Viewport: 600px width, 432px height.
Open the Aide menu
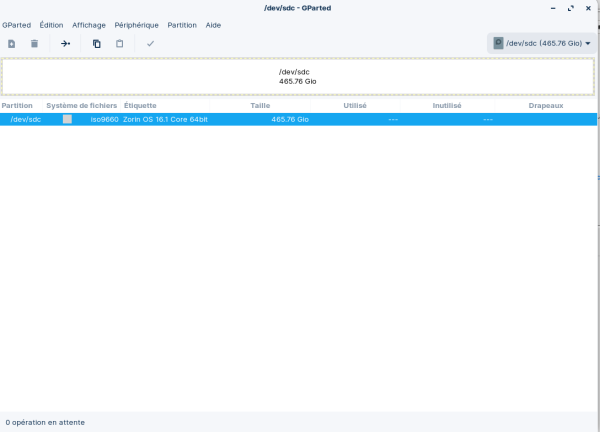click(x=213, y=25)
